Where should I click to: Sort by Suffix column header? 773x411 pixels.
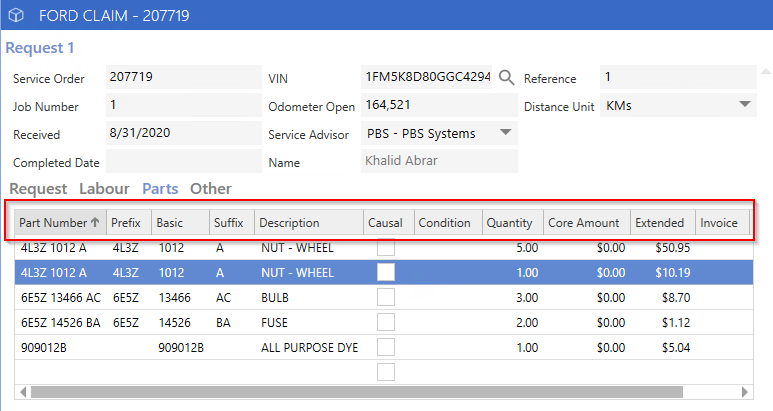(x=232, y=223)
